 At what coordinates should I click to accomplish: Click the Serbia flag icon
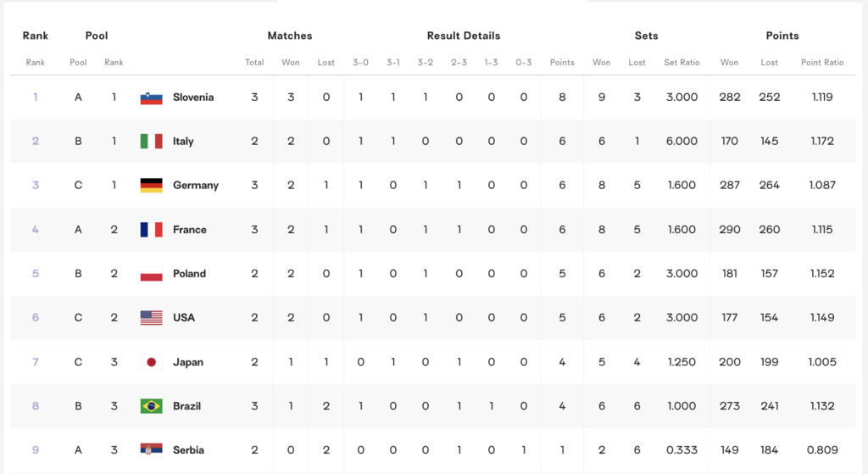tap(151, 450)
